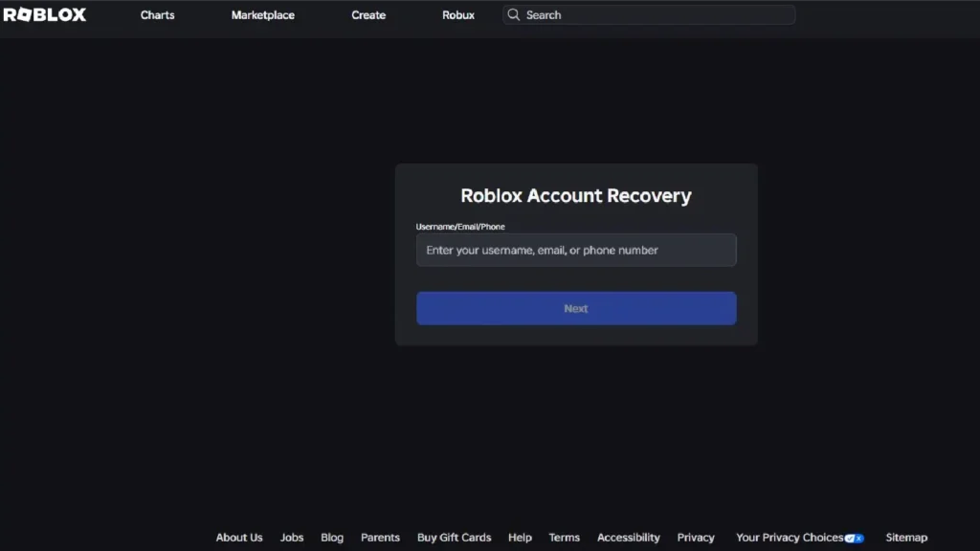Screen dimensions: 980x551
Task: Open the Marketplace menu item
Action: [x=263, y=15]
